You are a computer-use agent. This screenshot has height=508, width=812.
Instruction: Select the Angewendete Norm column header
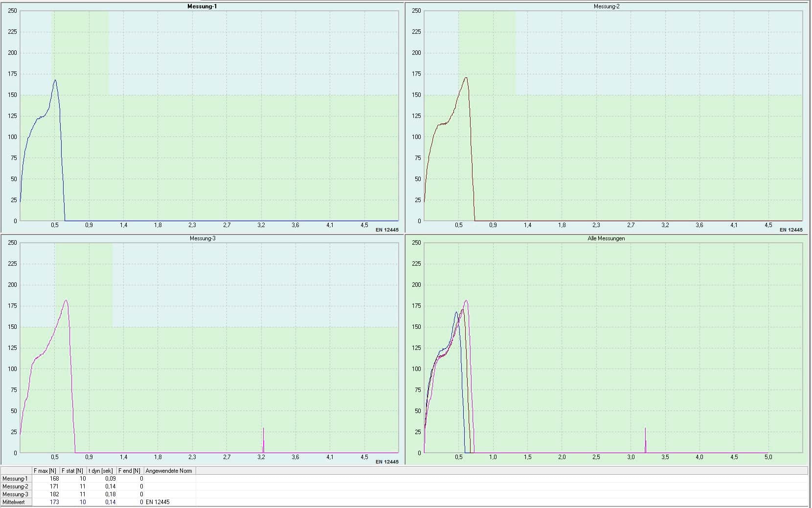pyautogui.click(x=169, y=471)
